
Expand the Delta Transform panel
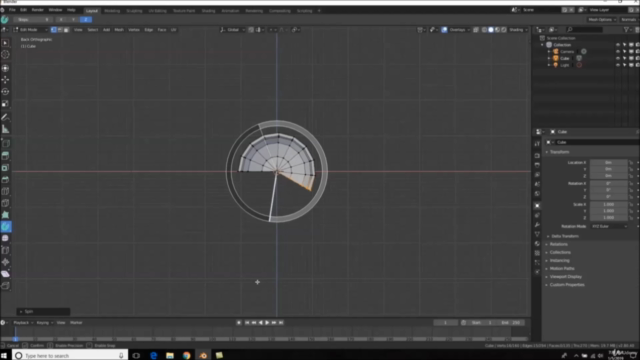pyautogui.click(x=564, y=236)
